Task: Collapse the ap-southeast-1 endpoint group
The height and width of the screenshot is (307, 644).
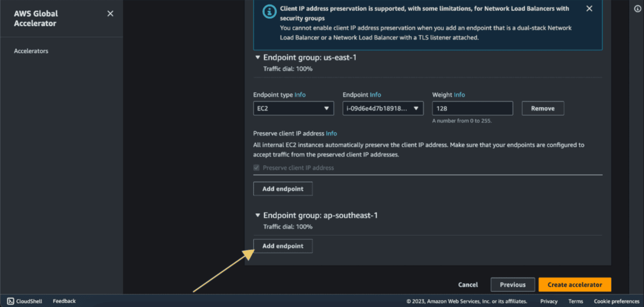Action: coord(257,215)
